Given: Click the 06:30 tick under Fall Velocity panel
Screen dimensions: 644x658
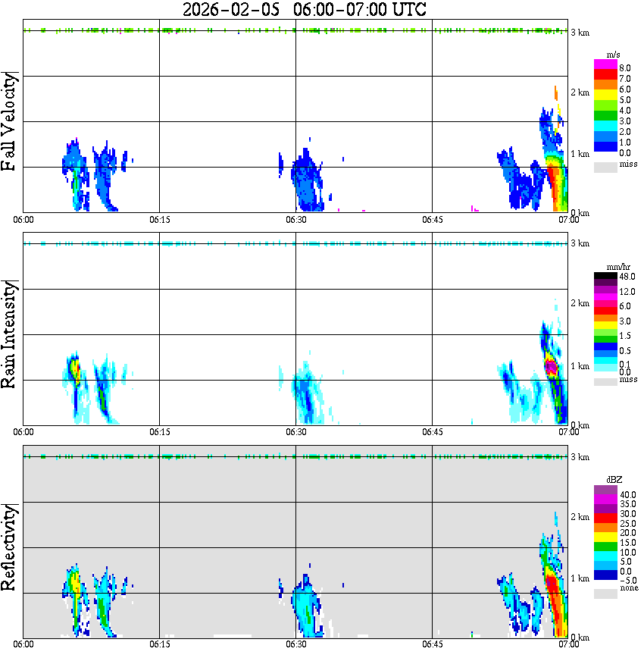Looking at the screenshot, I should [x=295, y=220].
